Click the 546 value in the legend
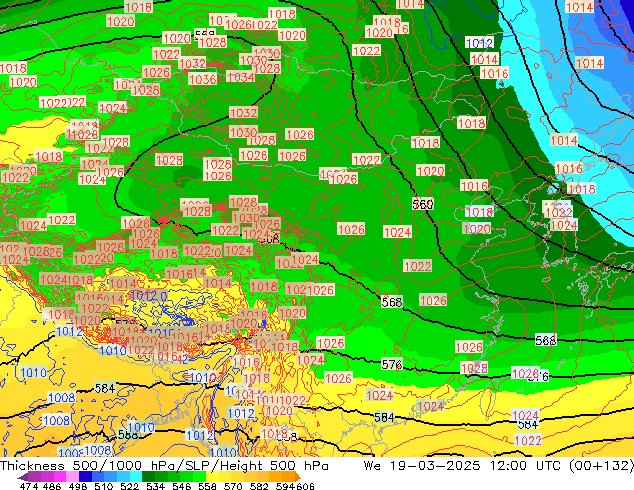 click(x=182, y=486)
